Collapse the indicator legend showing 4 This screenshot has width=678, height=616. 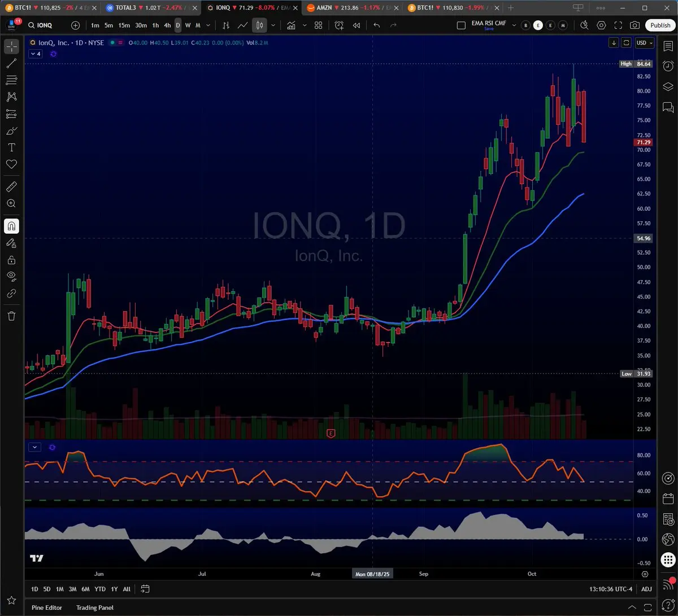coord(35,54)
